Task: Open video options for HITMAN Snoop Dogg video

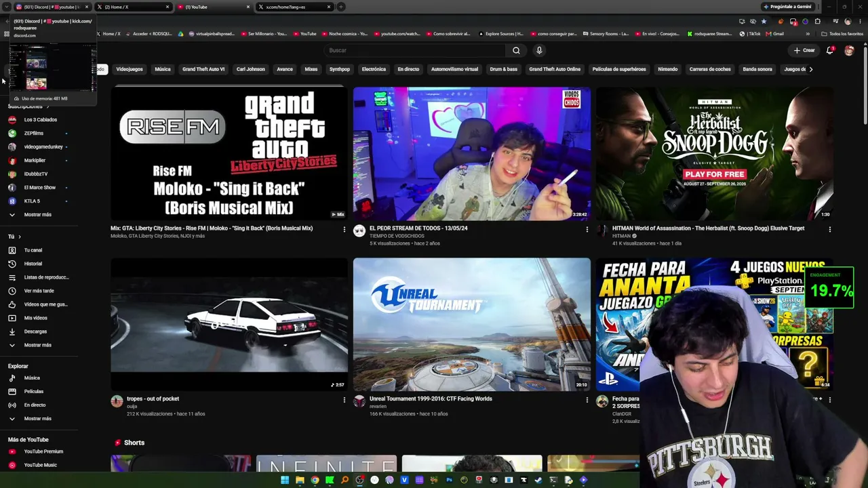Action: 829,230
